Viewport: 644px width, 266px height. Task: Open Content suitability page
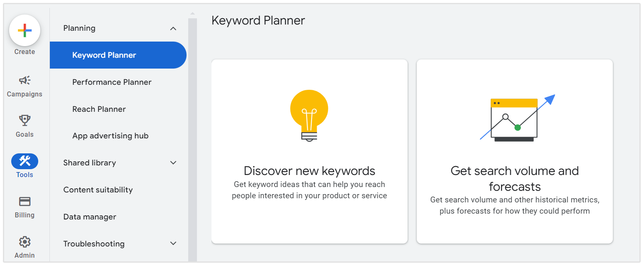98,190
